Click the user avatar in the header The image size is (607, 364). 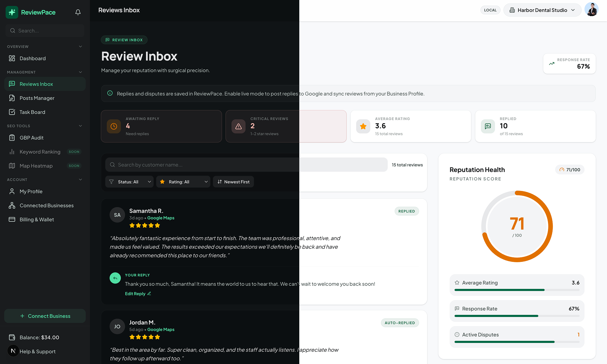click(592, 10)
